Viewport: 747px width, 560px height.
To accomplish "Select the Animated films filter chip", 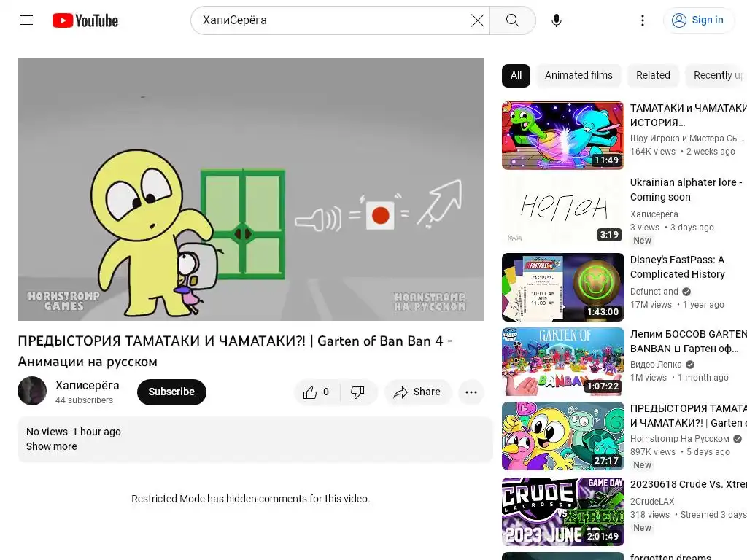I will click(578, 75).
